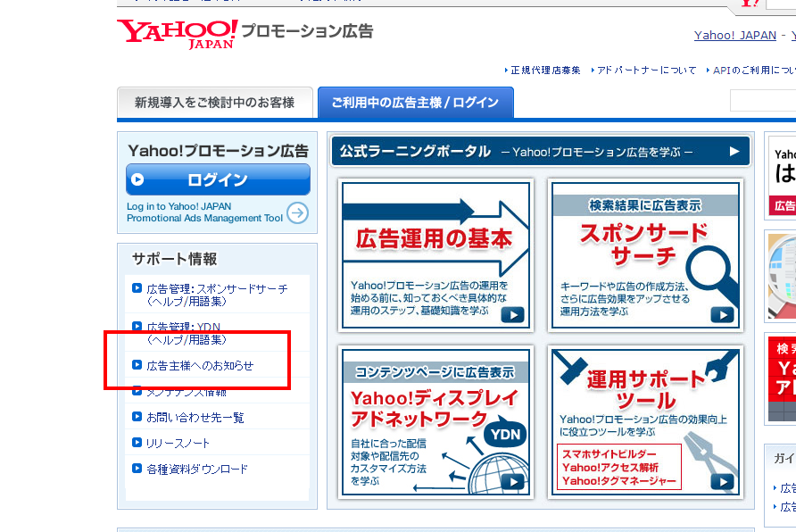The width and height of the screenshot is (796, 532).
Task: Go to お問い合わせ先一覧 link
Action: [195, 417]
